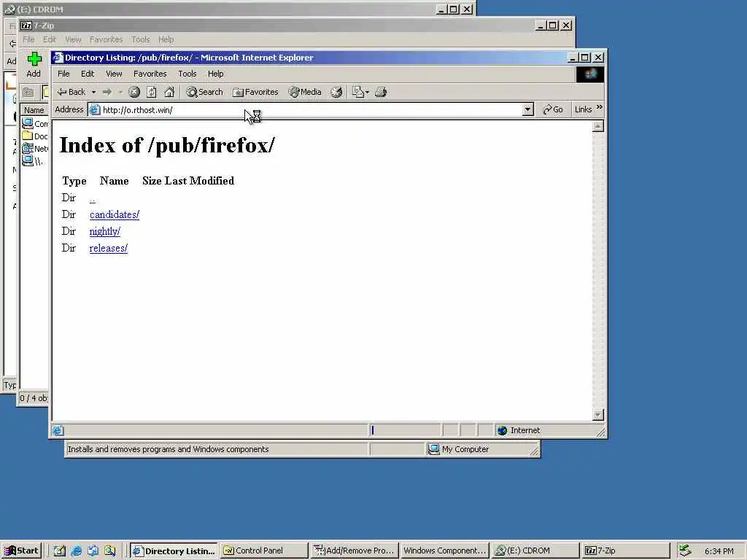Click the Add button in 7-Zip window

click(x=34, y=65)
